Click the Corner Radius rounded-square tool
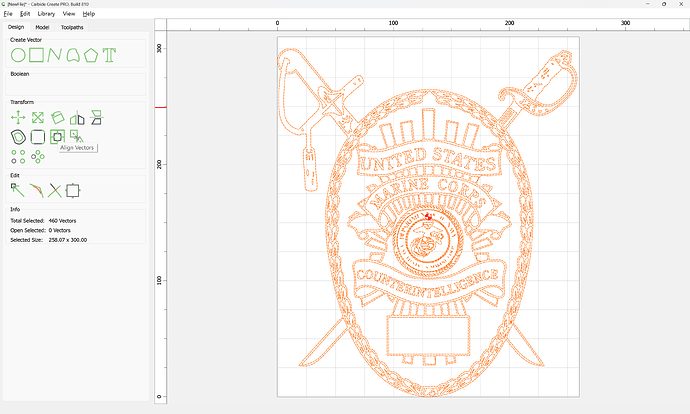This screenshot has width=690, height=414. coord(38,137)
